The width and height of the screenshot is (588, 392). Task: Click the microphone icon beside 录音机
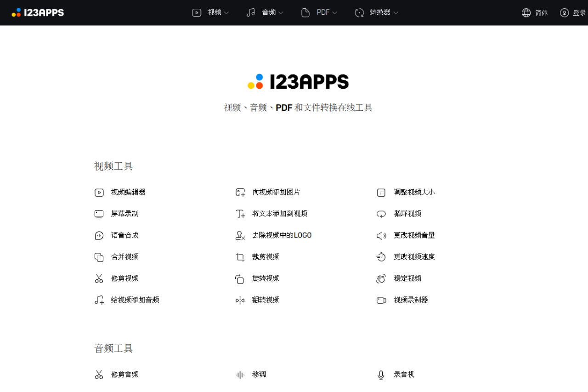point(381,375)
